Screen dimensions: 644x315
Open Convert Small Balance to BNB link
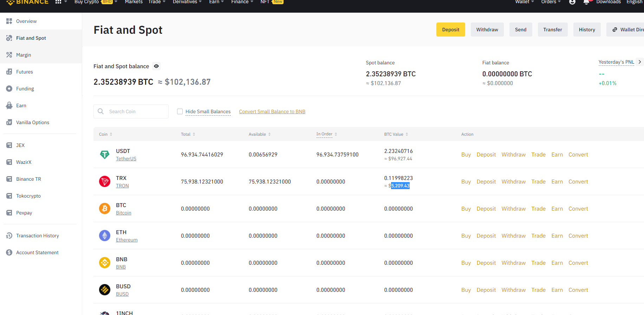pyautogui.click(x=272, y=111)
